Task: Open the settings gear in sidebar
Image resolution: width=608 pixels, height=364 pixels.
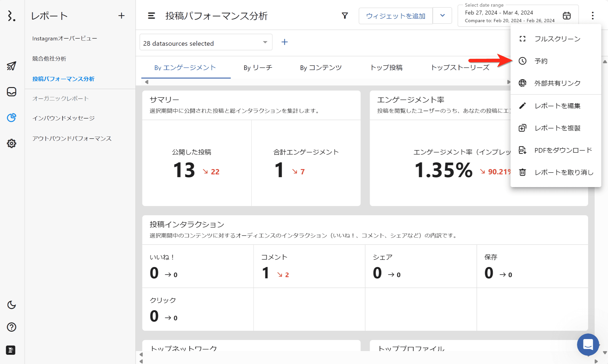Action: pyautogui.click(x=11, y=143)
